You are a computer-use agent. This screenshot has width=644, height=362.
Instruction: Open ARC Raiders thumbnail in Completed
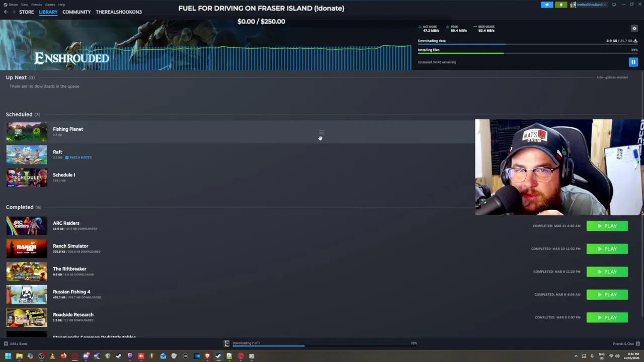[x=26, y=226]
